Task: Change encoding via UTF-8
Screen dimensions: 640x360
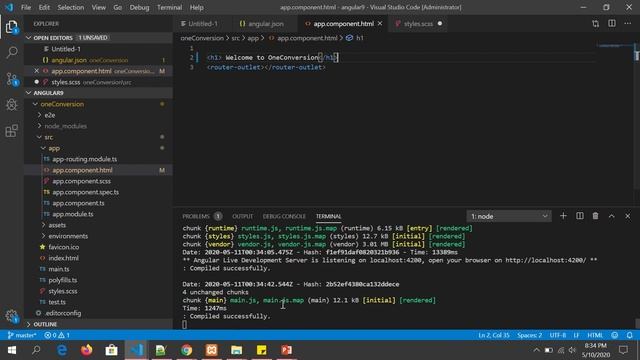Action: (x=557, y=335)
